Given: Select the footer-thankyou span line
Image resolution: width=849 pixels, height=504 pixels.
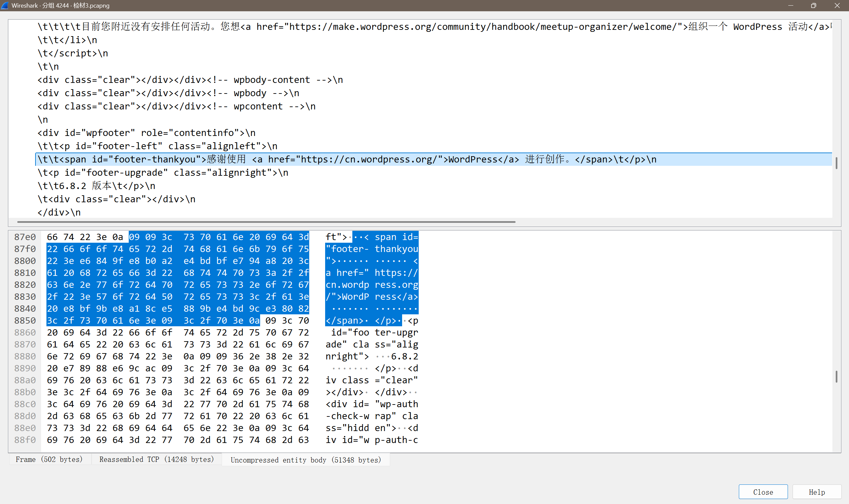Looking at the screenshot, I should 346,159.
